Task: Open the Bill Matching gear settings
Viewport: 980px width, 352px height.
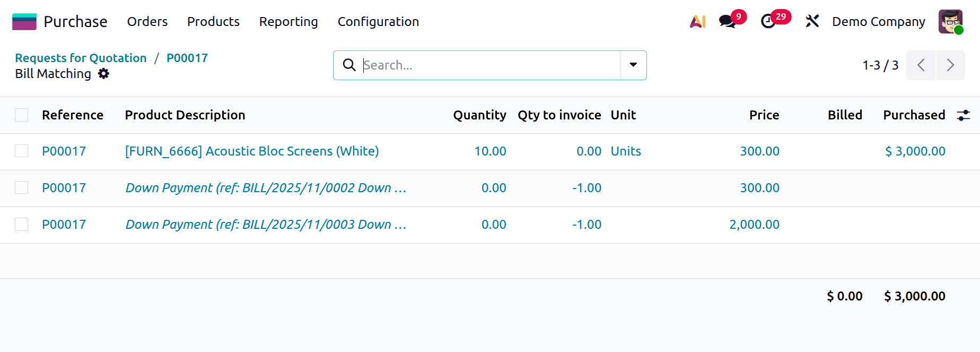Action: click(104, 74)
